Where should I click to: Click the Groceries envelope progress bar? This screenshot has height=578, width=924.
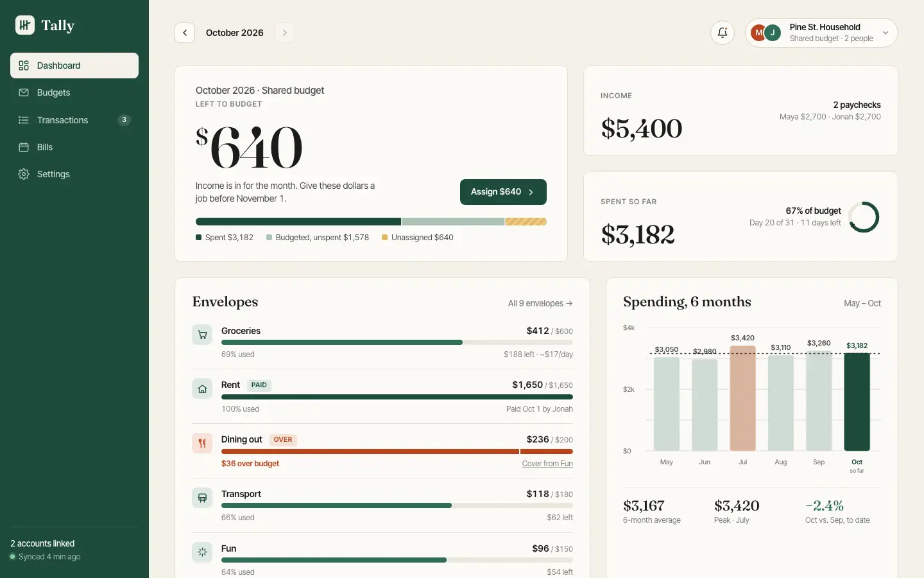[x=397, y=342]
